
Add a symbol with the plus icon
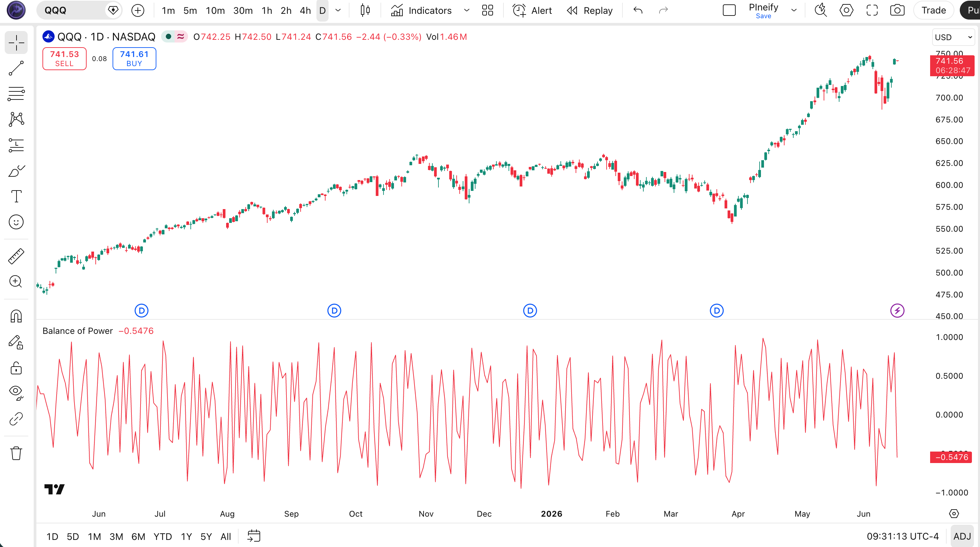(x=138, y=10)
